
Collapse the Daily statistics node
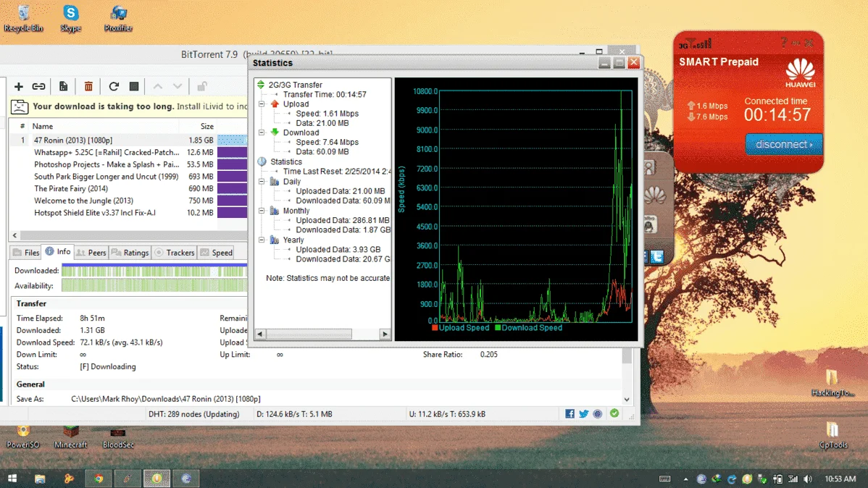262,182
